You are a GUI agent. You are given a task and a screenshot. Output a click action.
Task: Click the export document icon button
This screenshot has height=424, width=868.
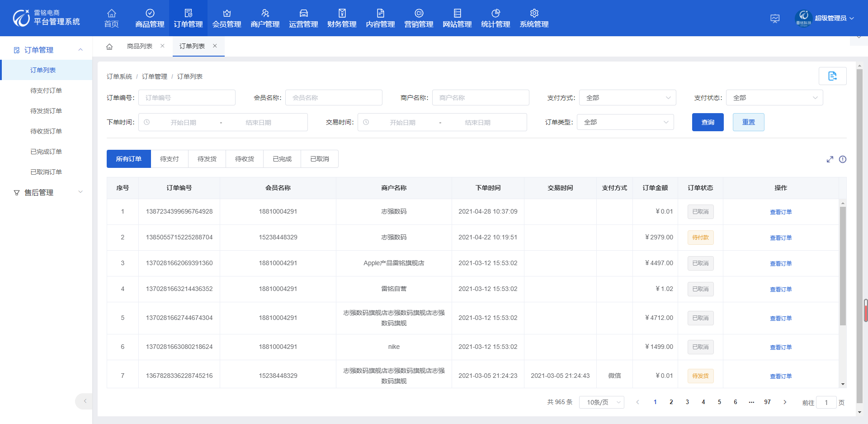coord(832,76)
